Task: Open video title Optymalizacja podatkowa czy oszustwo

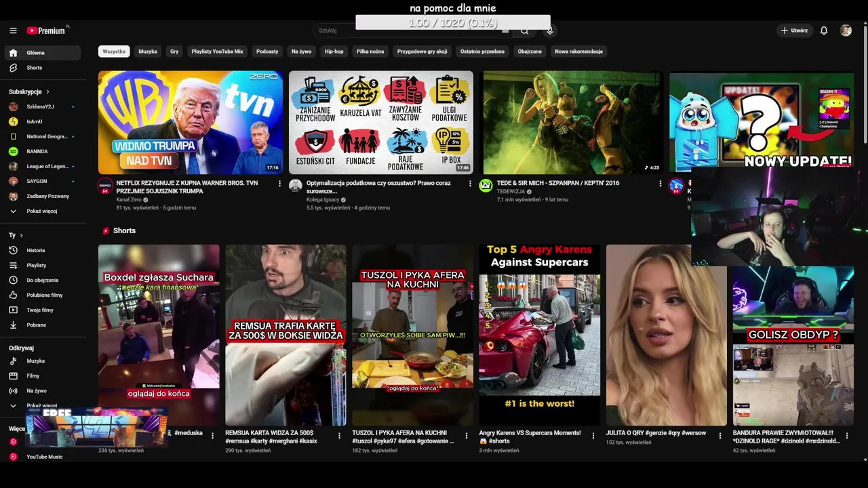Action: (378, 187)
